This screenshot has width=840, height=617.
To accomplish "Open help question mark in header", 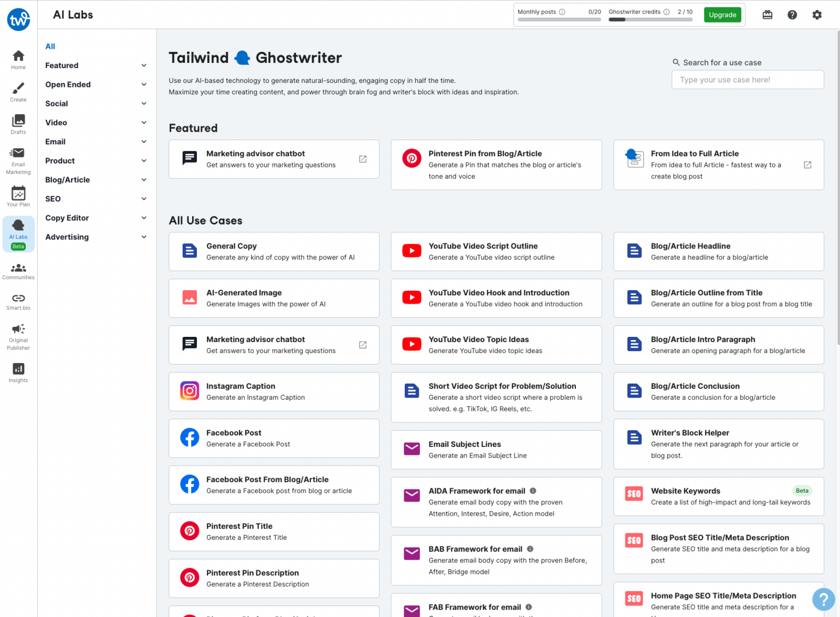I will click(792, 15).
